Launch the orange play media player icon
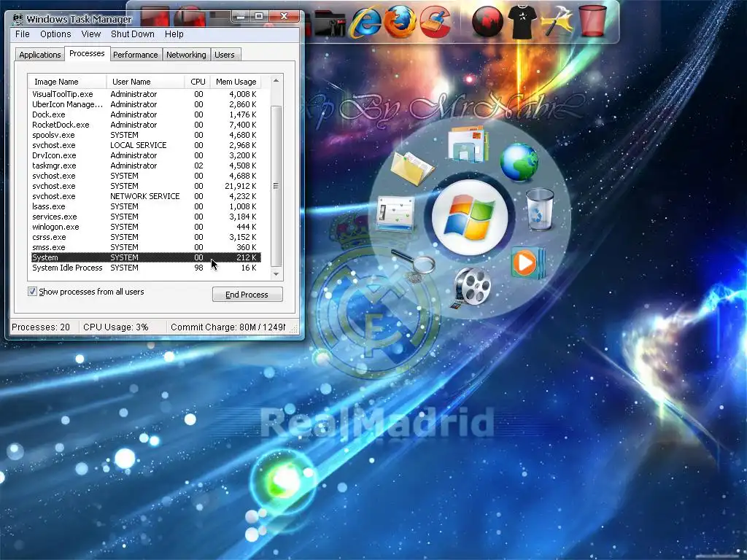Screen dimensions: 747x560 click(x=527, y=262)
